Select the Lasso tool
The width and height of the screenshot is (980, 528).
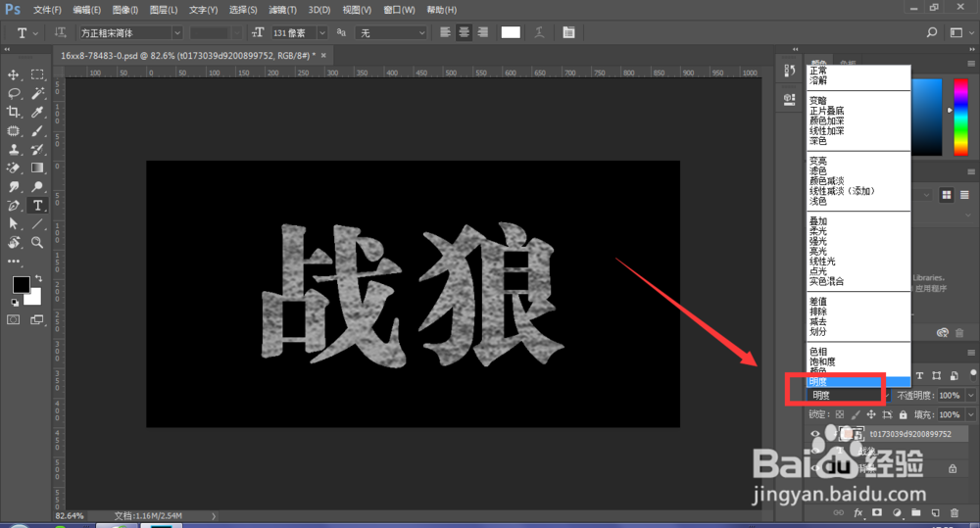point(13,93)
